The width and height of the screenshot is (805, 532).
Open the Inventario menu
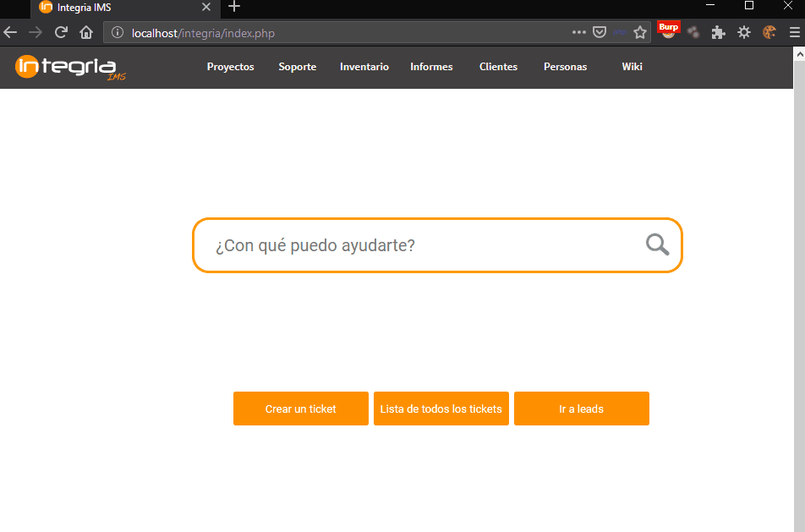click(x=364, y=67)
